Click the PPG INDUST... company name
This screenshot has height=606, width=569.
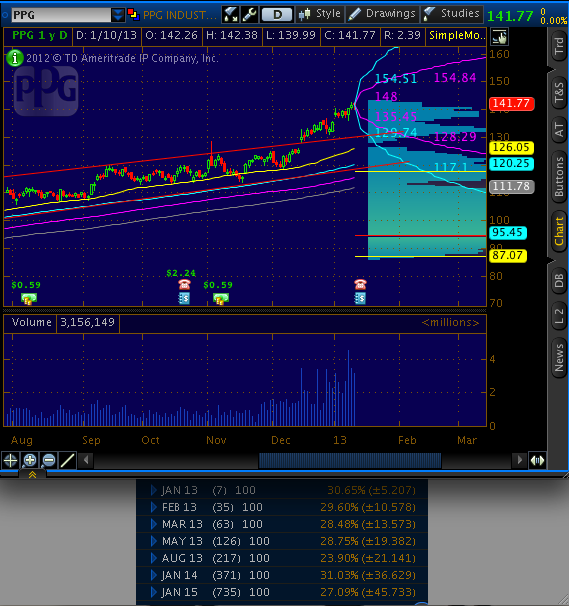[179, 15]
